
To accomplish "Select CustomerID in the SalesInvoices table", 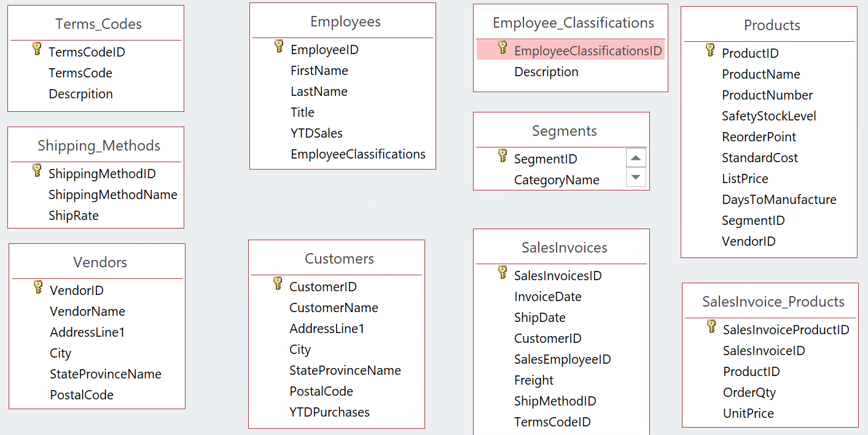I will [548, 339].
